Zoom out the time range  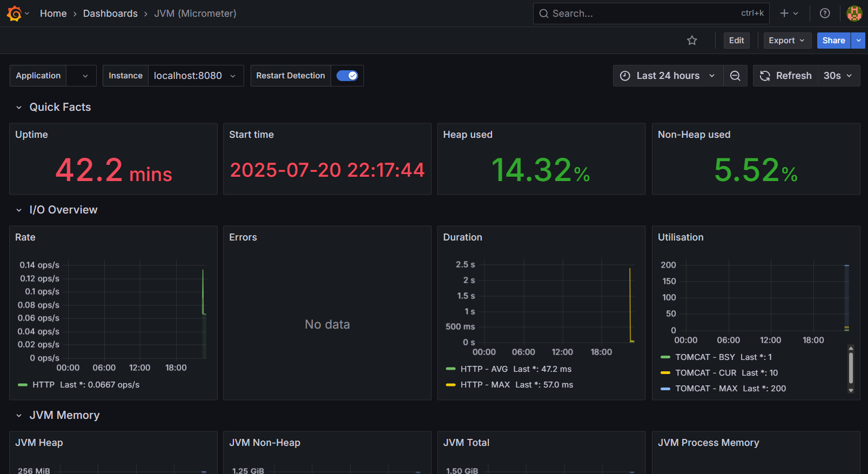click(x=735, y=76)
